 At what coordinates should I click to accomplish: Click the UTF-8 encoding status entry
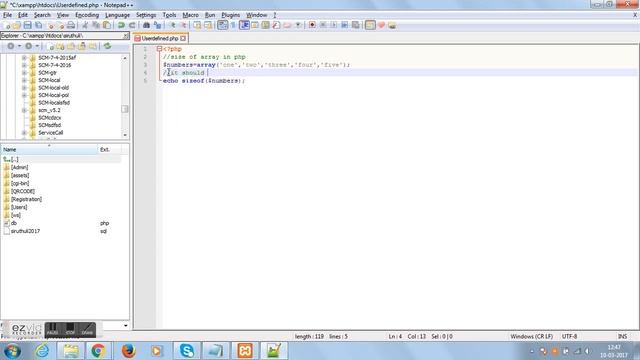point(569,336)
